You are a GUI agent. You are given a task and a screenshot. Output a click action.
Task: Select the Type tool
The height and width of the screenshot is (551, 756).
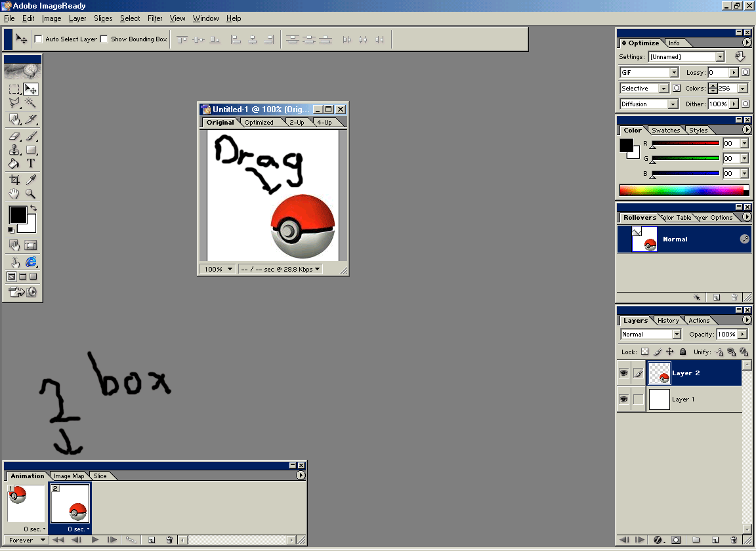(30, 163)
